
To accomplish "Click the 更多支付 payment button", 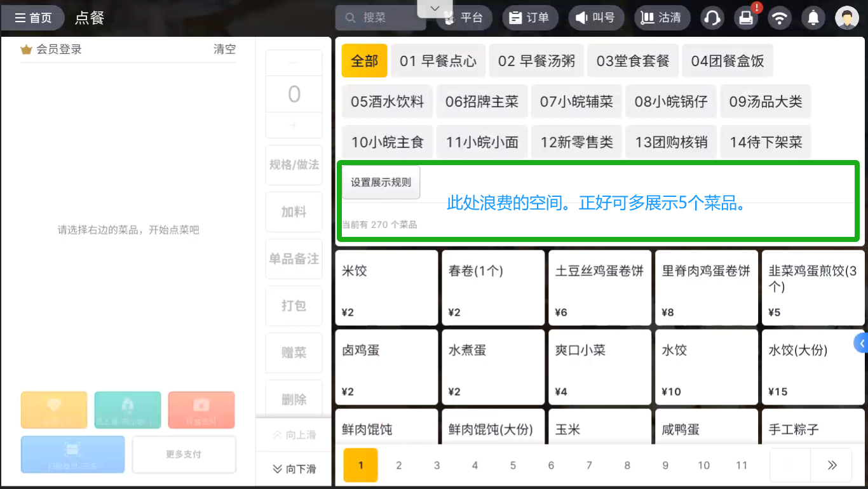I will click(x=184, y=454).
